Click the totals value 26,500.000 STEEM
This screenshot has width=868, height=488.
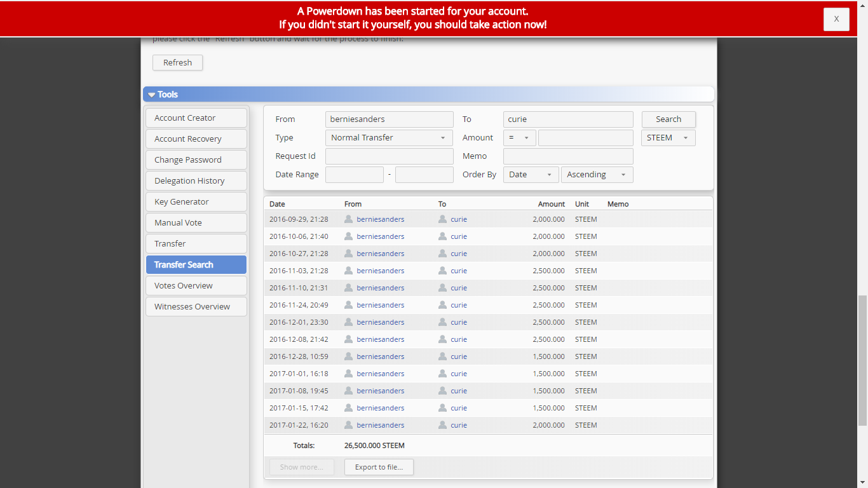tap(374, 445)
